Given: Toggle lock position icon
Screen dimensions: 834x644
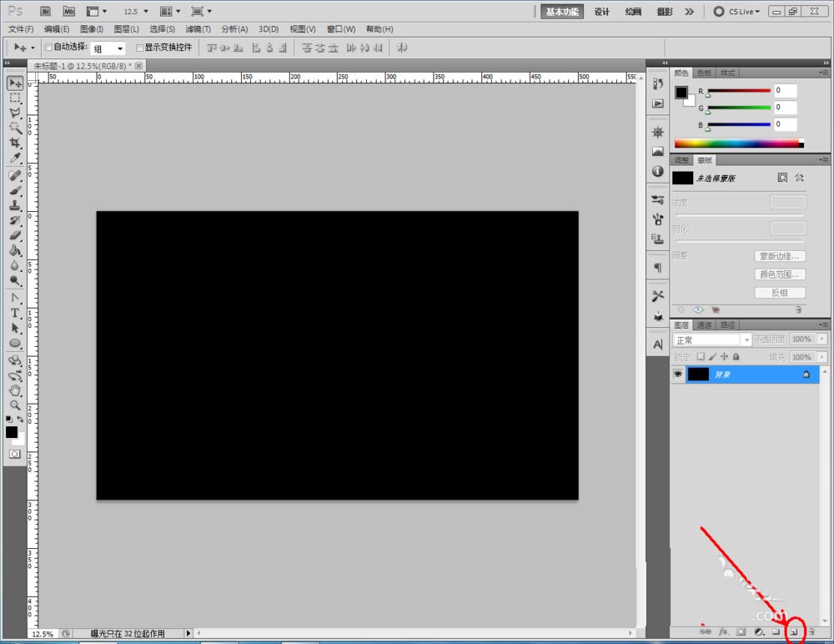Looking at the screenshot, I should [724, 356].
